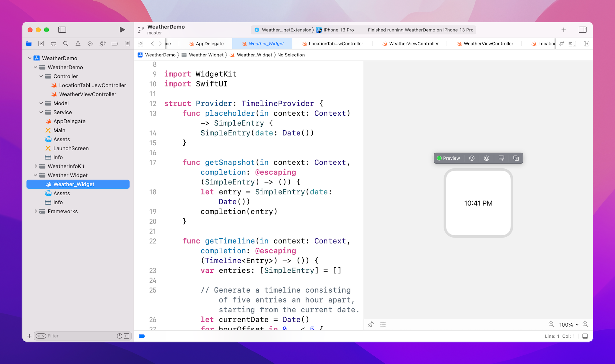Duplicate preview using canvas toolbar icon
This screenshot has width=615, height=364.
tap(516, 158)
